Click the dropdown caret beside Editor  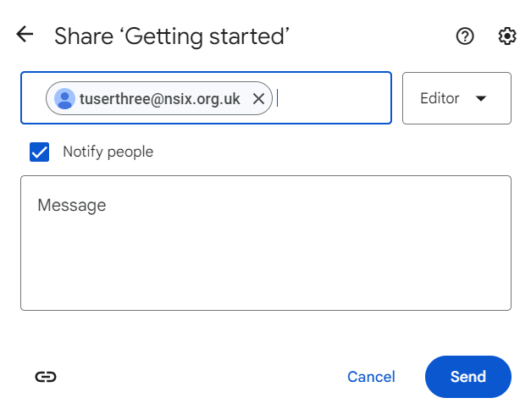point(481,98)
